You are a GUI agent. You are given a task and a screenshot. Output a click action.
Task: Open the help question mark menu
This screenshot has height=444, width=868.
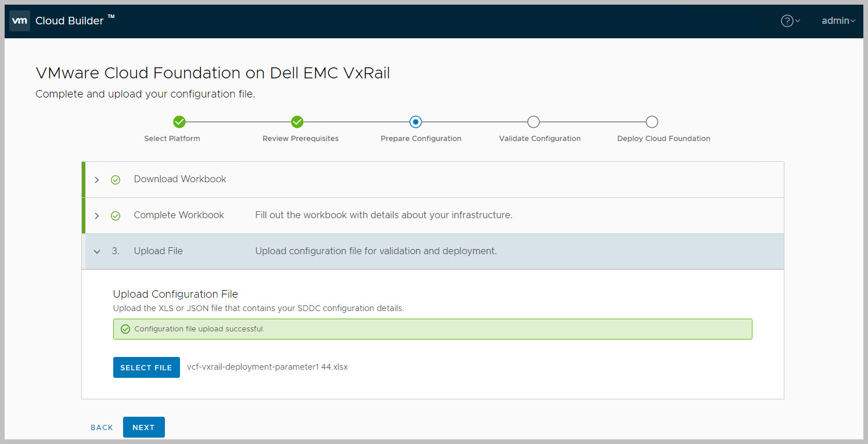click(788, 21)
